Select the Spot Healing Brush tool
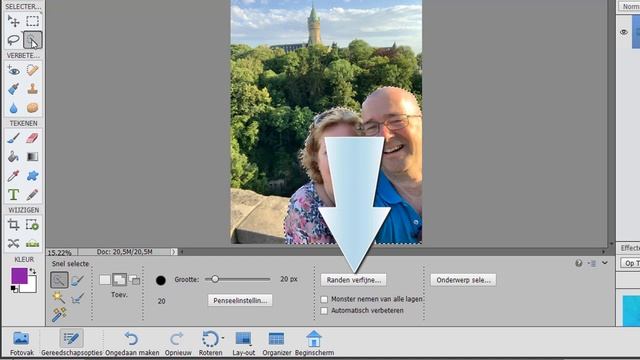640x360 pixels. (32, 71)
